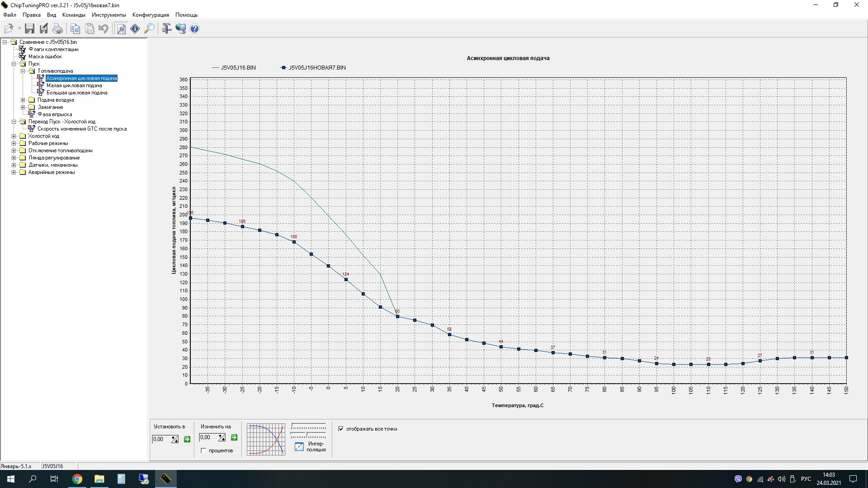Expand the 'Зажигание' tree folder

[23, 107]
